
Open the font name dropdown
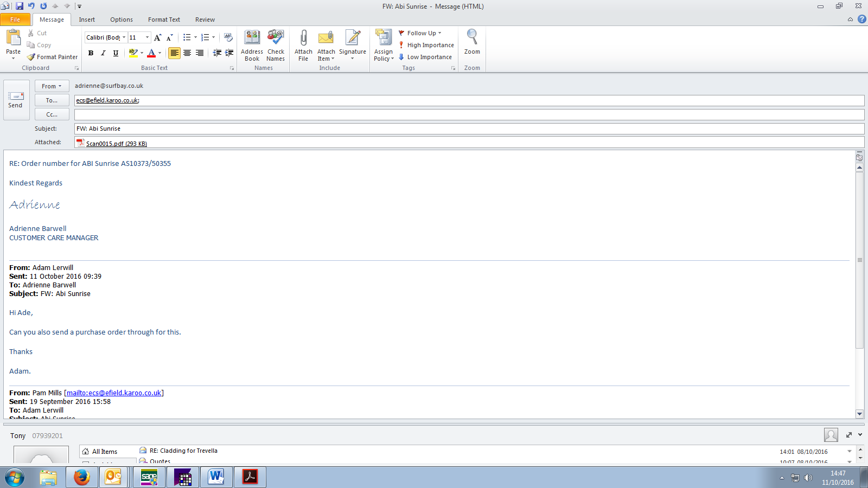click(x=124, y=37)
